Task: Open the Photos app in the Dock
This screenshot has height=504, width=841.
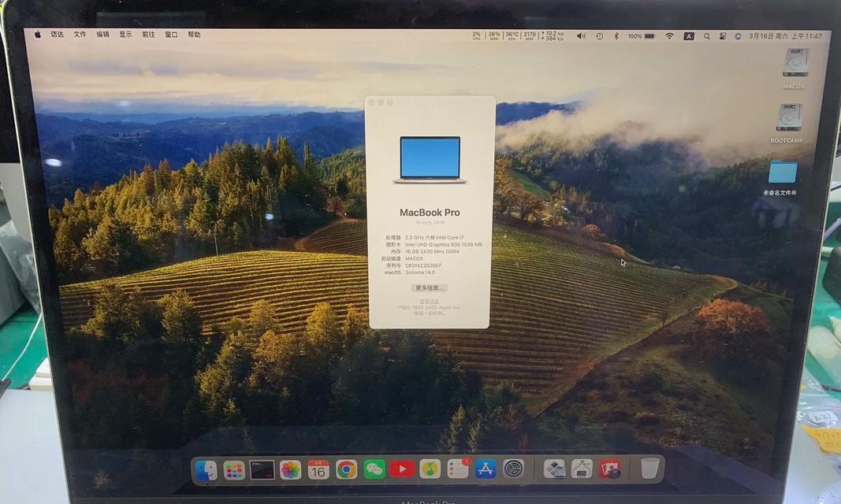Action: click(x=290, y=470)
